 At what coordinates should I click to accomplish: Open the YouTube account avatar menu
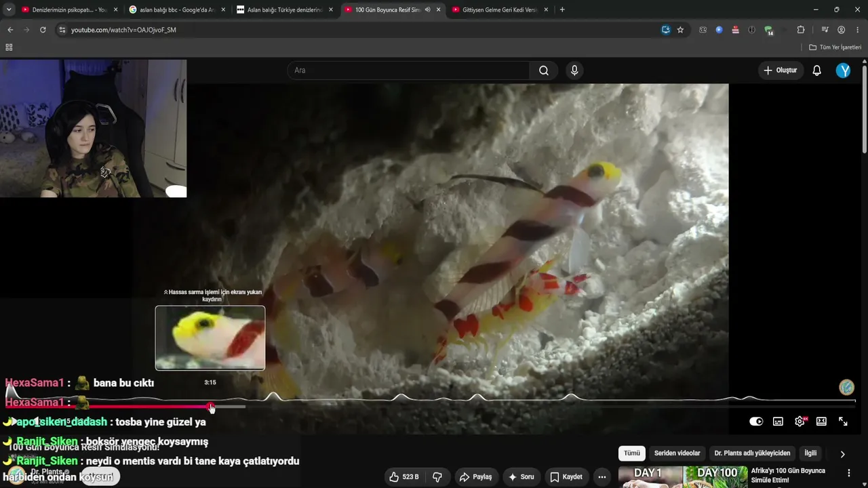pyautogui.click(x=844, y=70)
